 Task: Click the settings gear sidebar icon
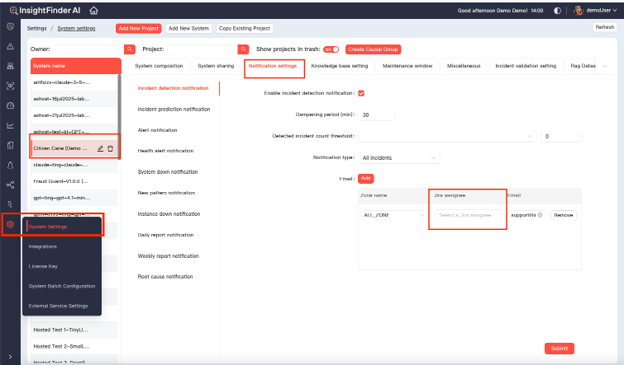tap(10, 224)
